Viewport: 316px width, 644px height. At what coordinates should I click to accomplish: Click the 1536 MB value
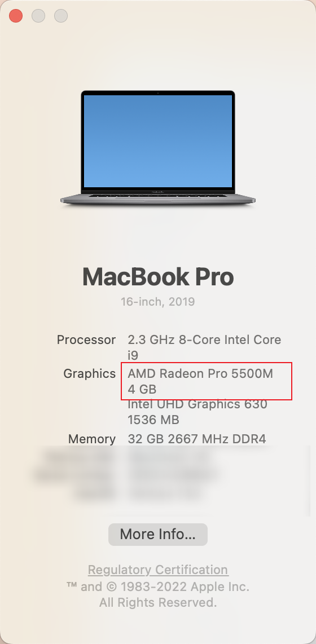153,420
